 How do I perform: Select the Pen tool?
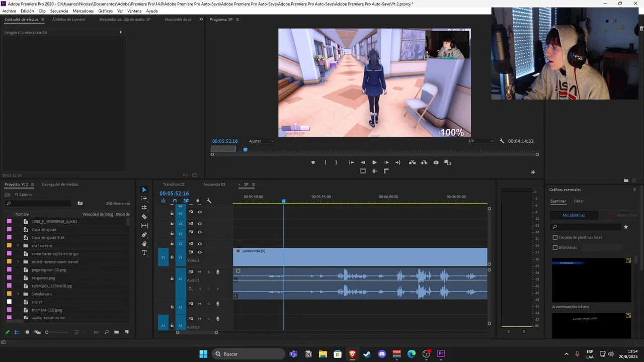(144, 235)
